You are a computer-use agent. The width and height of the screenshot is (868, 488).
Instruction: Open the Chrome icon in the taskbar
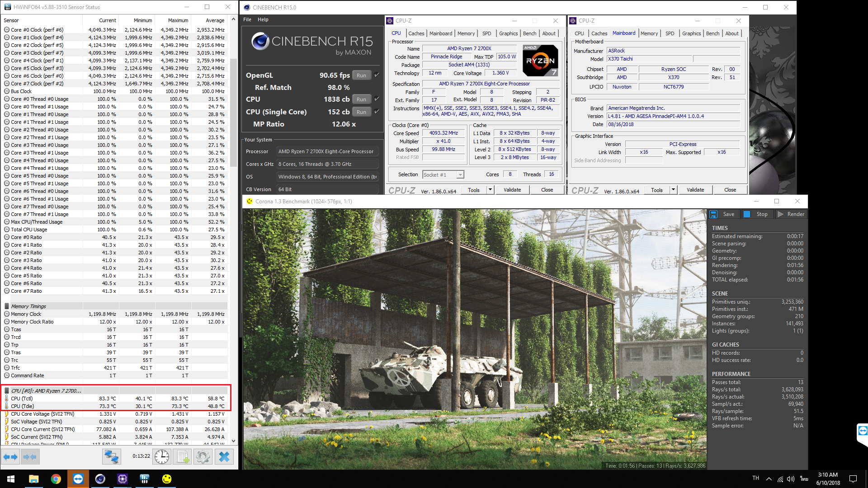[x=56, y=479]
